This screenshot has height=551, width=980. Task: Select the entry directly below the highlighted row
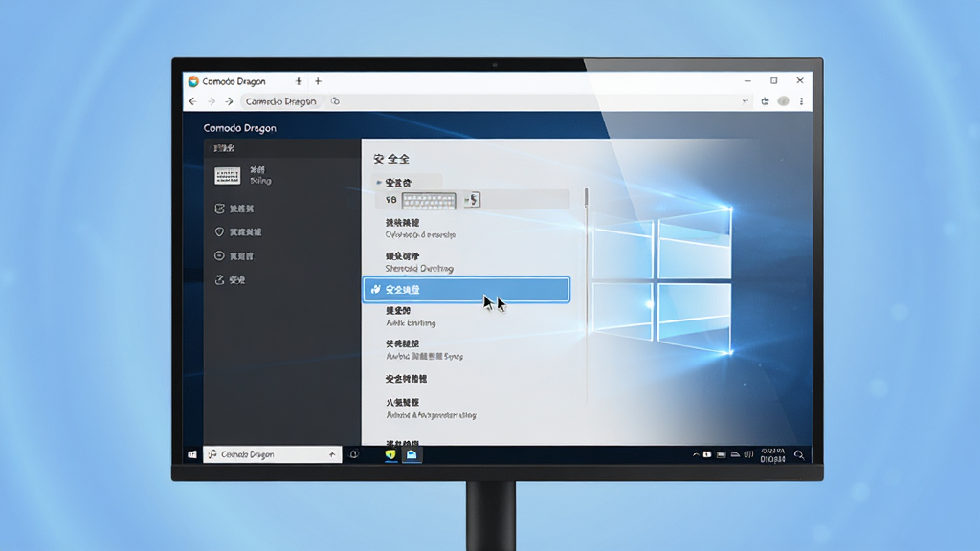click(x=411, y=317)
